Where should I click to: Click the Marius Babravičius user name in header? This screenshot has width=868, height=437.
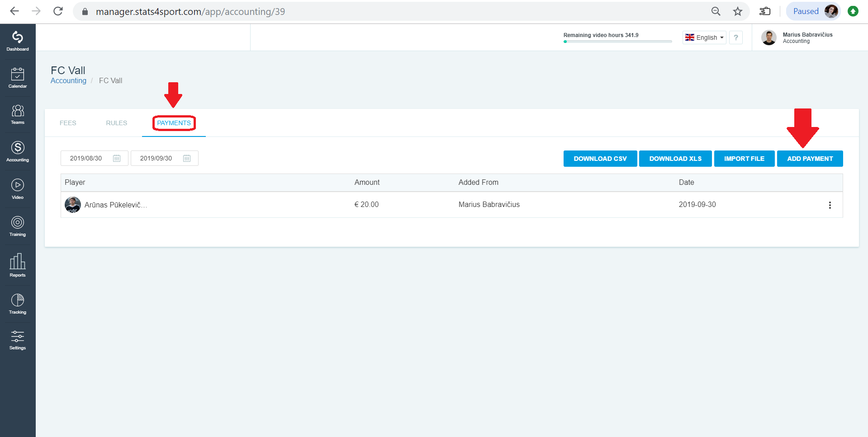click(x=807, y=34)
